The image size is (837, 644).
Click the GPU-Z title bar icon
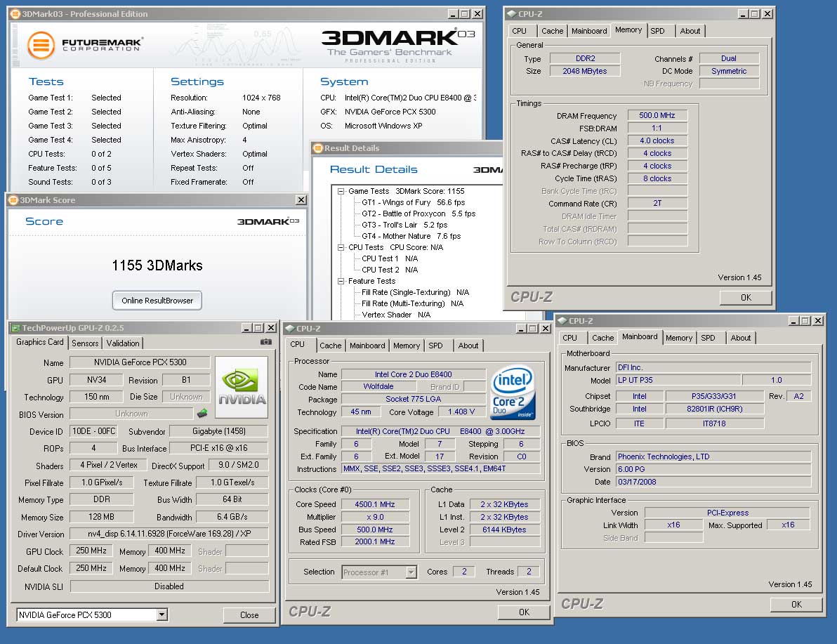(15, 328)
